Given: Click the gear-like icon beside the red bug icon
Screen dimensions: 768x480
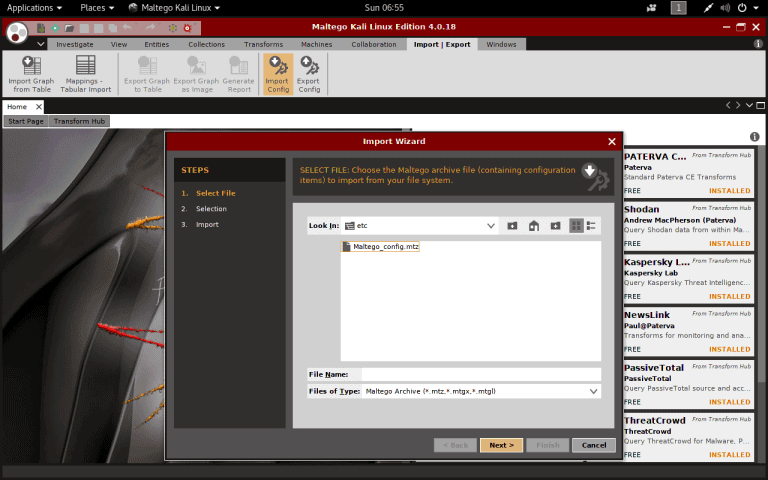Looking at the screenshot, I should pyautogui.click(x=172, y=28).
